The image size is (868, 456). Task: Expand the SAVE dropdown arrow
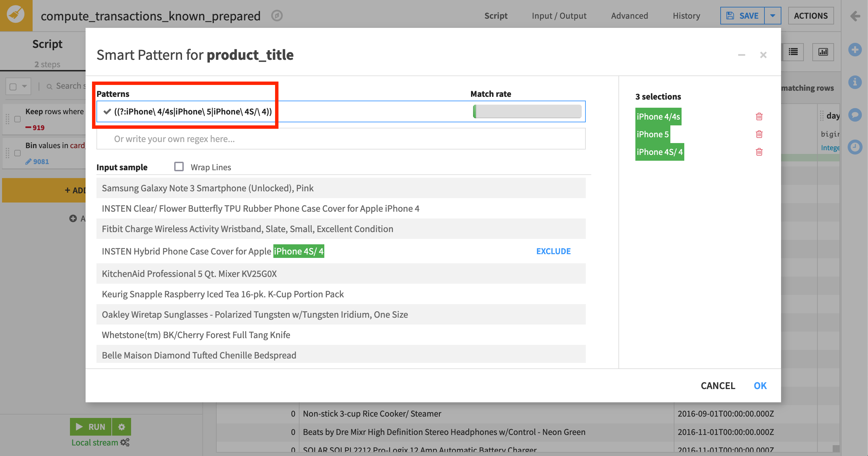[x=773, y=16]
